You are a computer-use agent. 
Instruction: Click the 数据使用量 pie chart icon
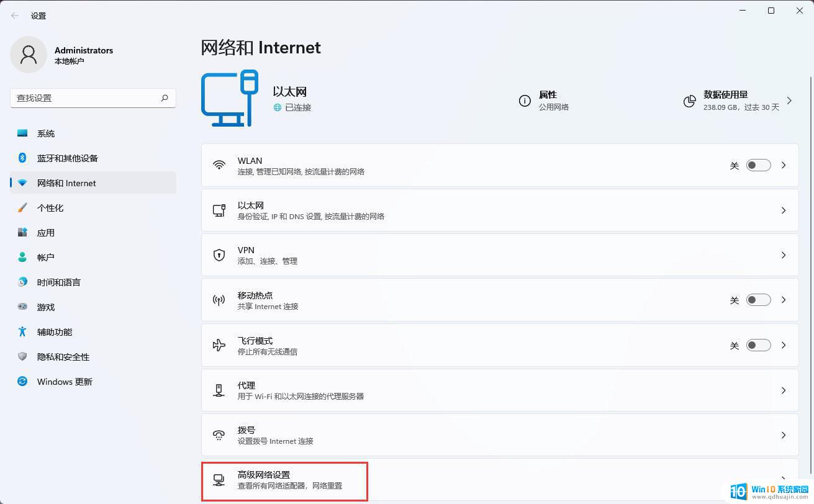[689, 100]
